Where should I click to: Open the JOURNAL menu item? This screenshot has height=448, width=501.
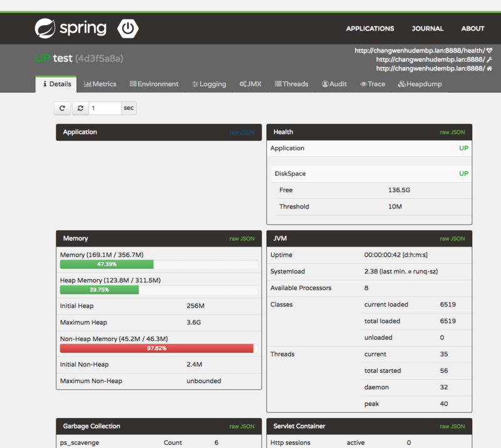point(427,28)
